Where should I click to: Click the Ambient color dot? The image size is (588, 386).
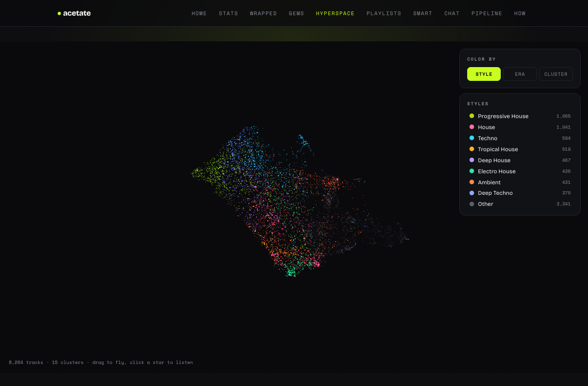tap(472, 182)
